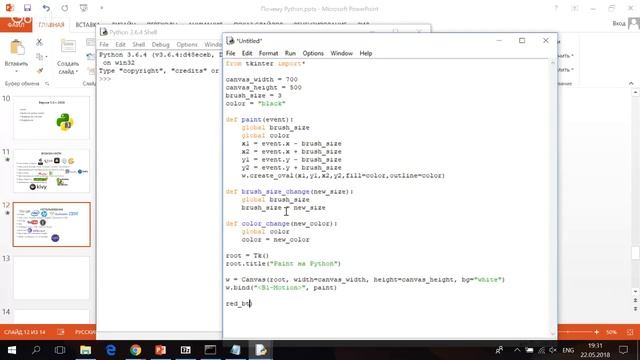Click Format Painter brush icon
This screenshot has height=360, width=640.
(40, 70)
